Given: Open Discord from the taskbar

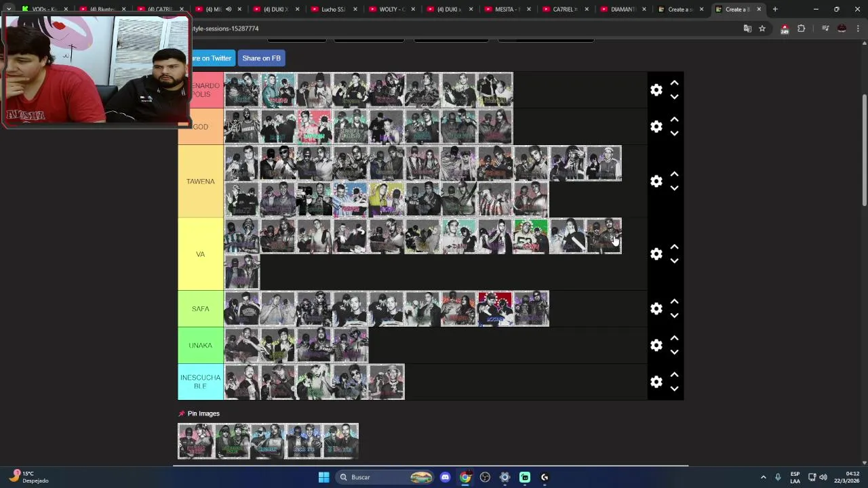Looking at the screenshot, I should click(x=445, y=477).
